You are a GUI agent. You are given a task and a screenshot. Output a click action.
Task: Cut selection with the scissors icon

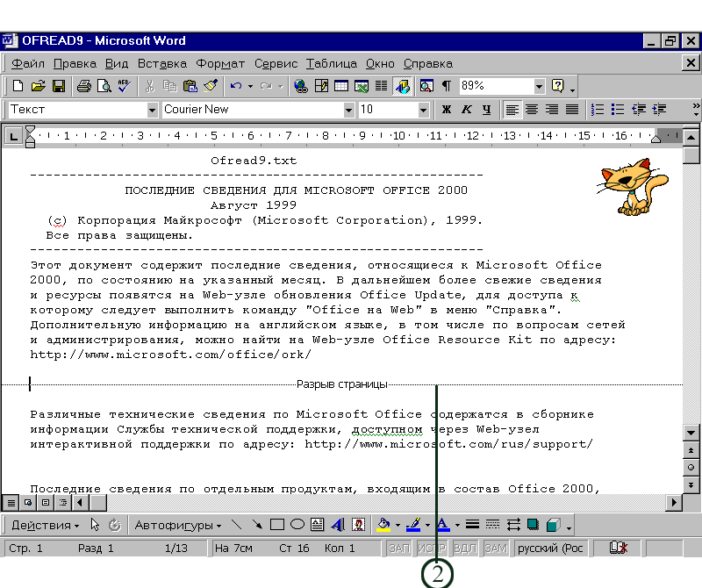(149, 85)
